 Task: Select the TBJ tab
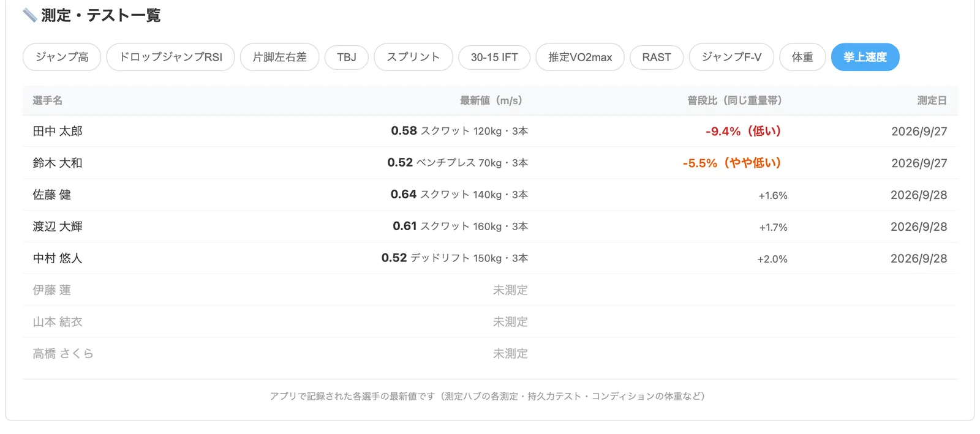coord(347,57)
